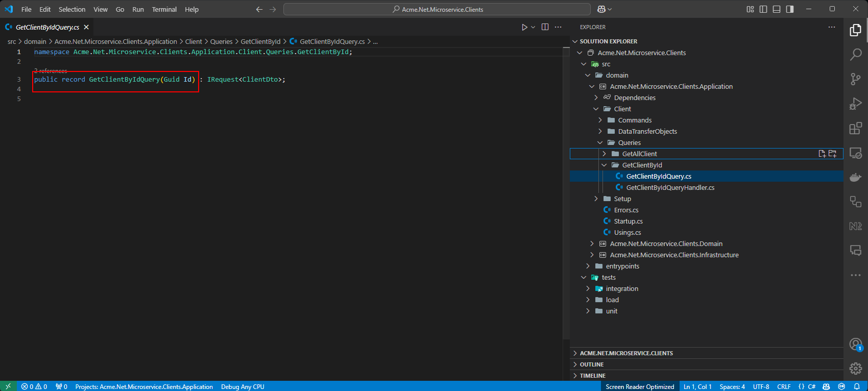Open Startup.cs in the solution tree
The height and width of the screenshot is (391, 868).
628,221
